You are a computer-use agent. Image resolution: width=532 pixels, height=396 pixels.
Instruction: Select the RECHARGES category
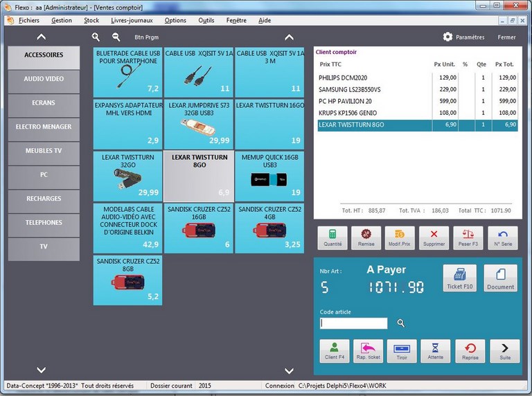click(44, 201)
